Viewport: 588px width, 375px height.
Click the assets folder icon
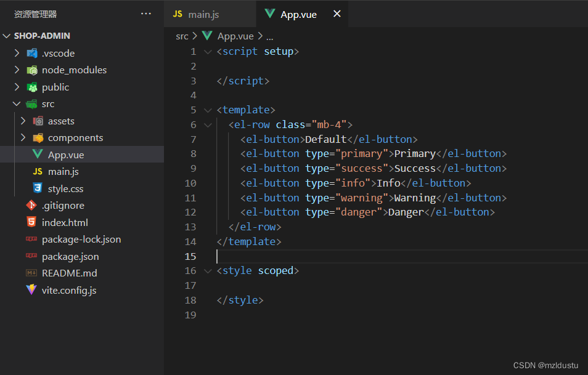pyautogui.click(x=38, y=121)
